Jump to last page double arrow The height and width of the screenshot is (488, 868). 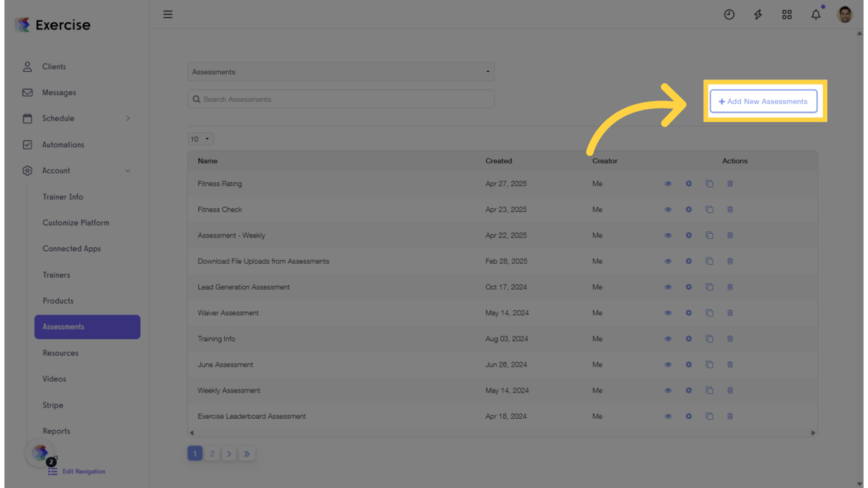247,454
